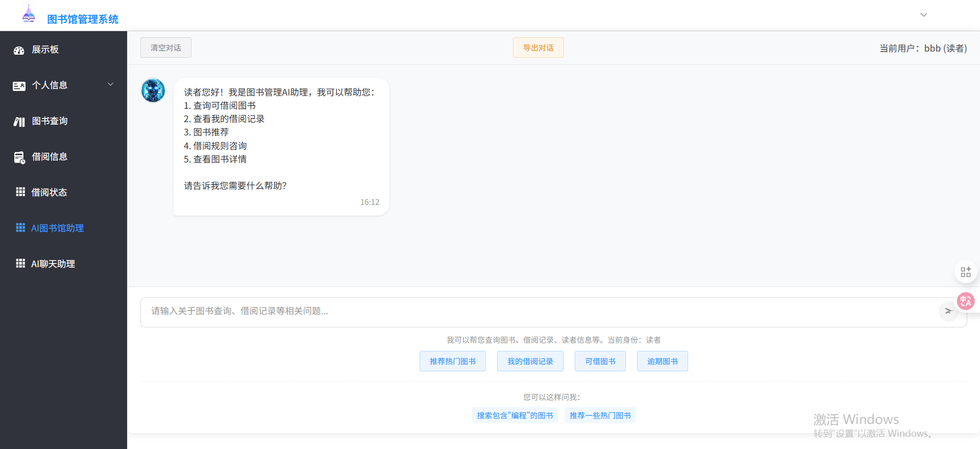Click the 借阅状态 grid icon
Screen dimensions: 980x449
(20, 192)
